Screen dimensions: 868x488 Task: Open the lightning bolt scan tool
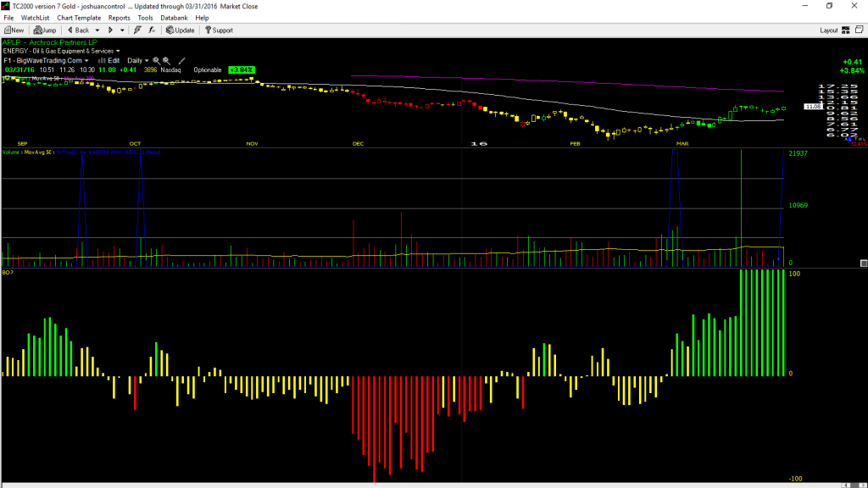coord(138,30)
